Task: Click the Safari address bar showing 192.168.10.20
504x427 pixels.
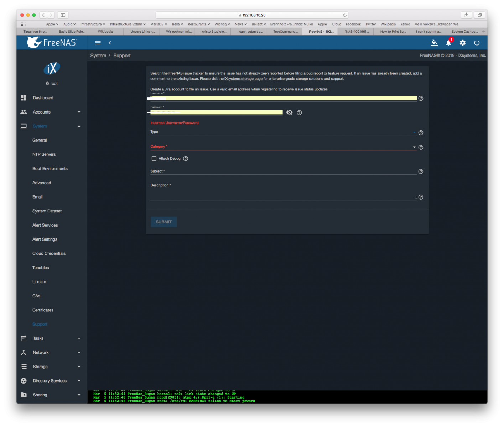Action: click(x=252, y=15)
